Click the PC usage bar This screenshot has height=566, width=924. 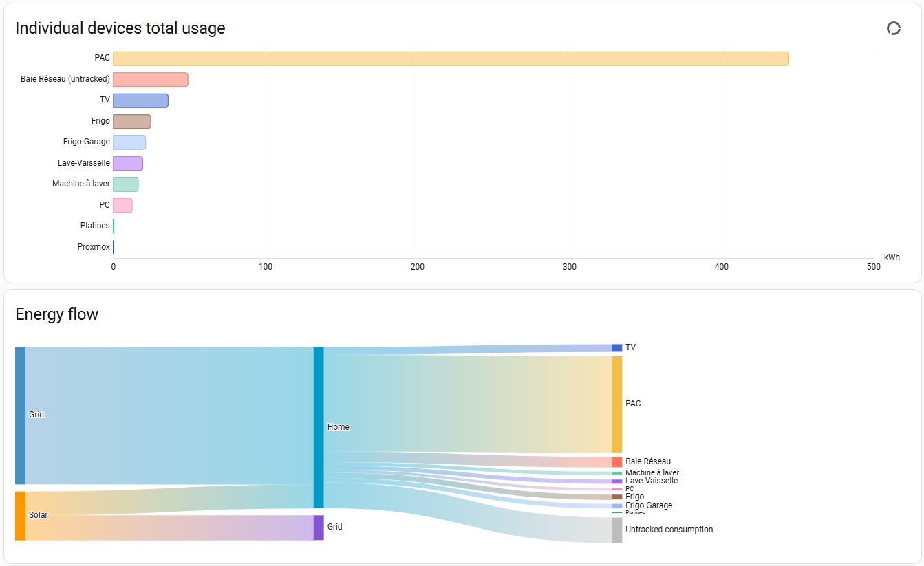[x=122, y=206]
